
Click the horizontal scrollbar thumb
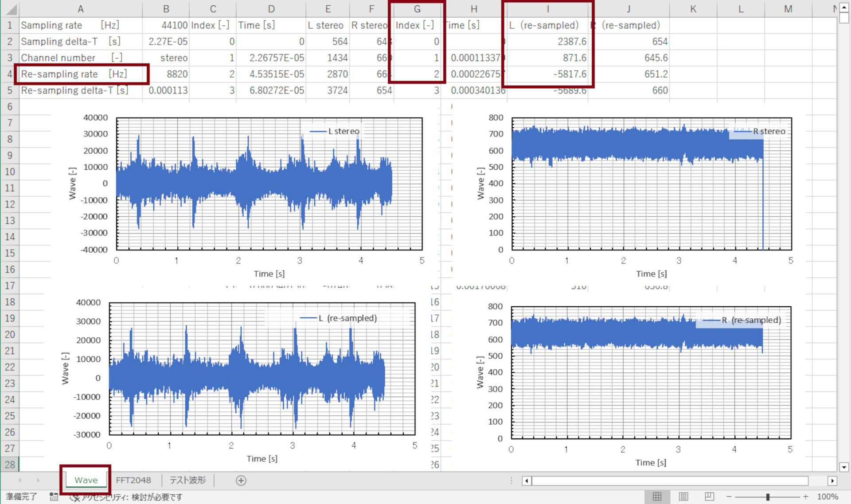(670, 481)
